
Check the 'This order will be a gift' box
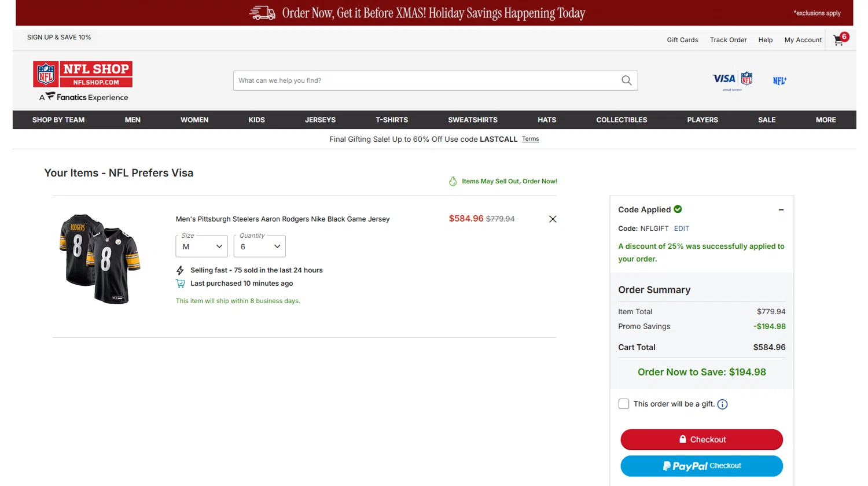(624, 404)
